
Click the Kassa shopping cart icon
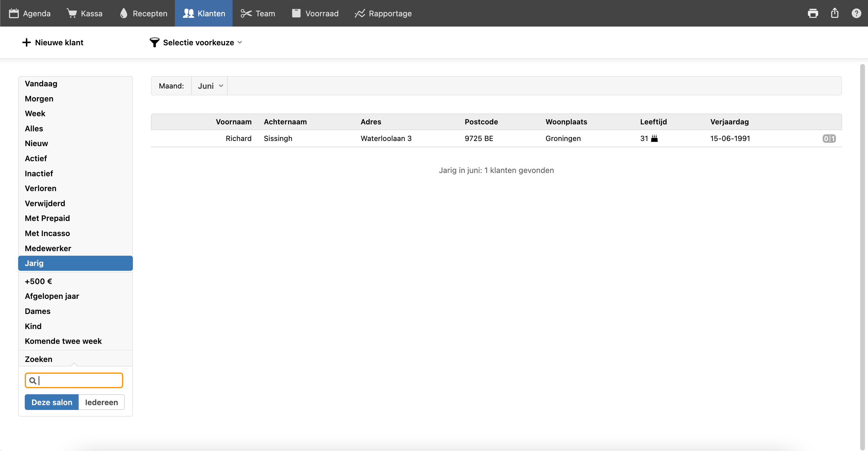click(72, 13)
